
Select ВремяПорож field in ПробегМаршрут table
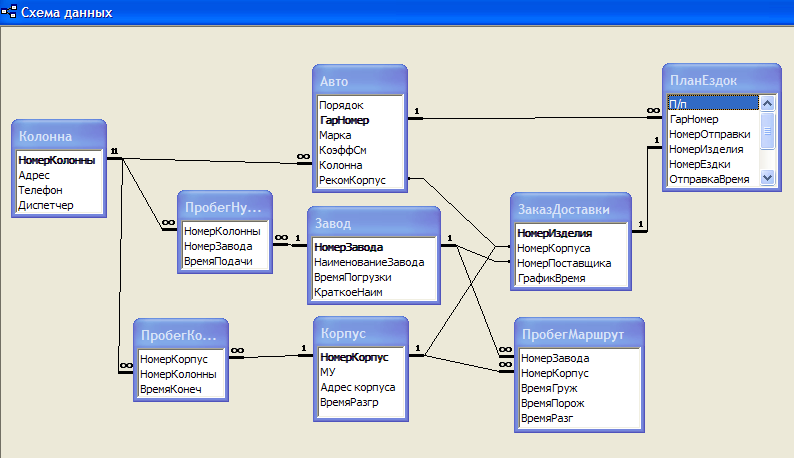coord(579,403)
